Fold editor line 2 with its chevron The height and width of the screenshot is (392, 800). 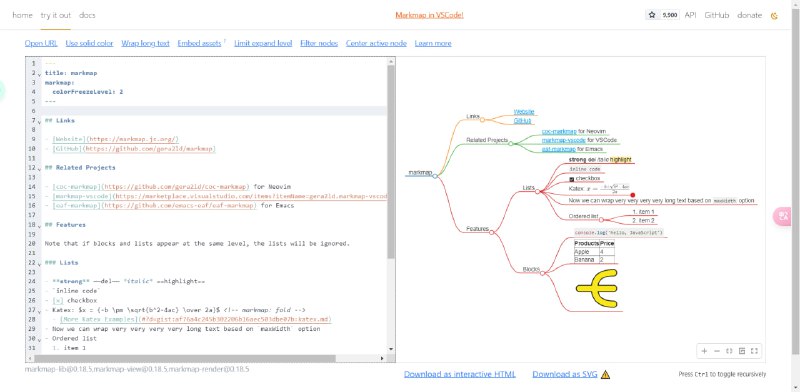(40, 74)
